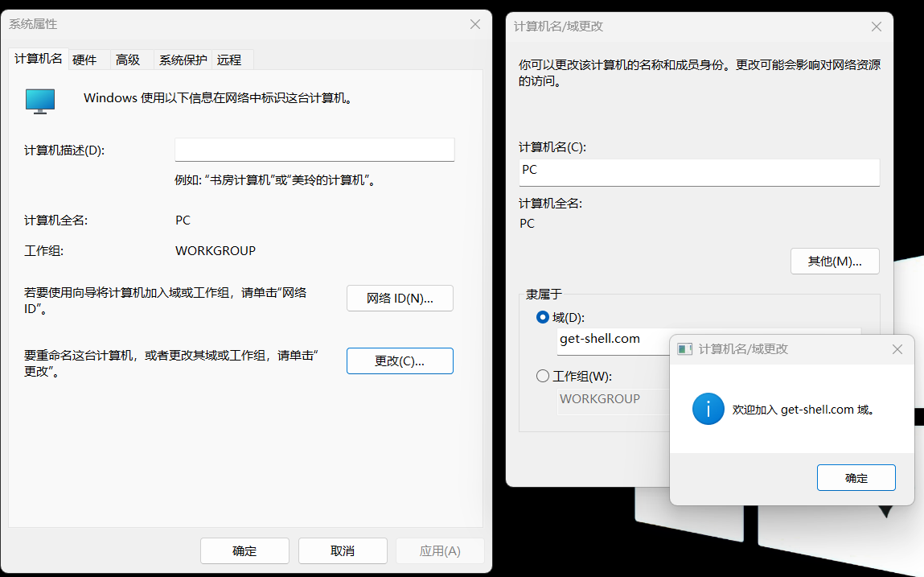Viewport: 924px width, 577px height.
Task: Click the 网络 ID(N) button
Action: [x=400, y=298]
